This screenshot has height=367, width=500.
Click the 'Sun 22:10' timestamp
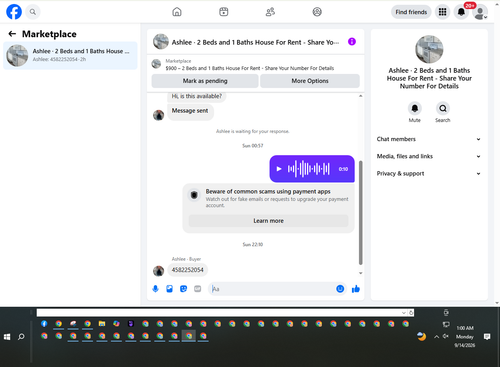[253, 244]
